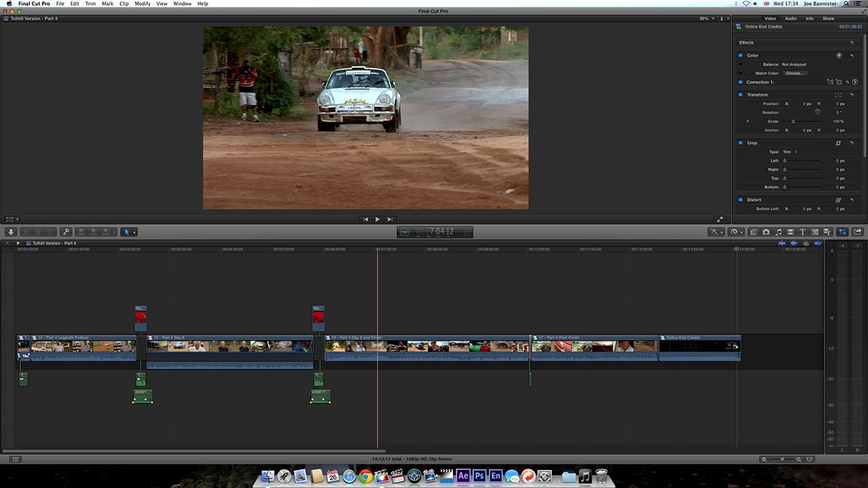
Task: Toggle the Correction 1 checkbox
Action: pyautogui.click(x=741, y=82)
